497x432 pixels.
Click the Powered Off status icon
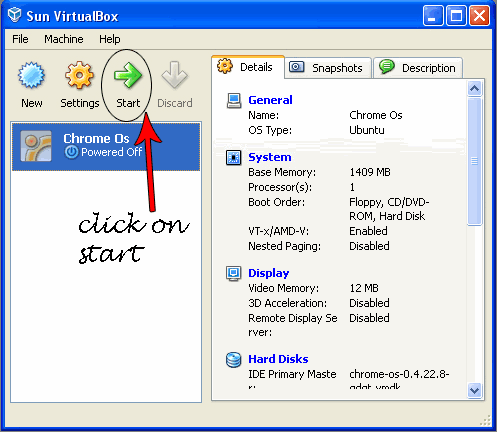(x=71, y=152)
